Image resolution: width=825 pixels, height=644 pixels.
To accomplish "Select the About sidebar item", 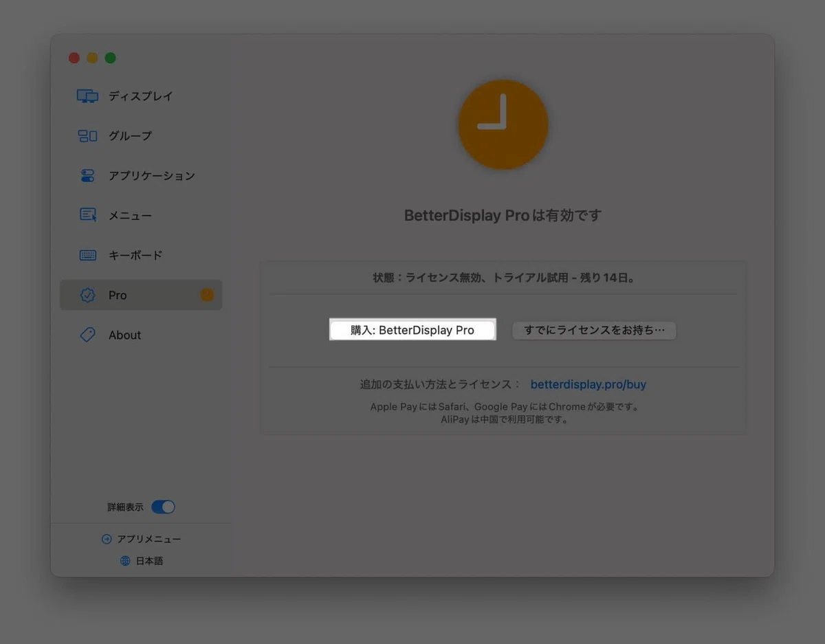I will tap(141, 335).
